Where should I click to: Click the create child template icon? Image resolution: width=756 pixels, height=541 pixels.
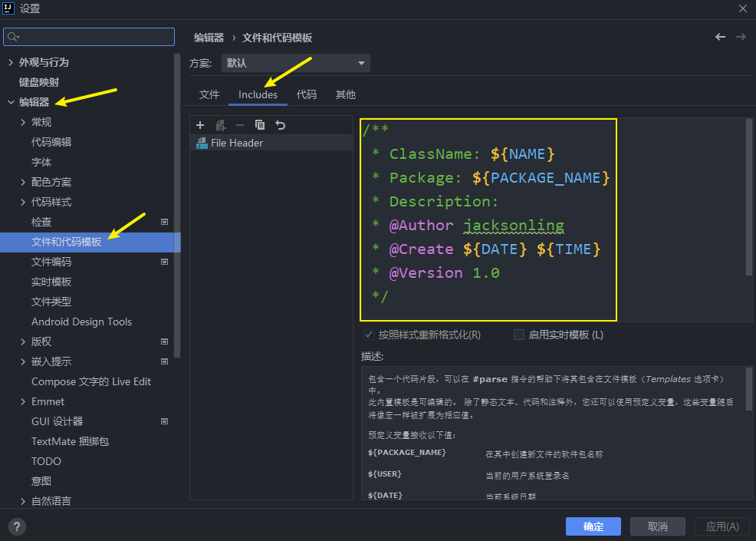coord(221,125)
